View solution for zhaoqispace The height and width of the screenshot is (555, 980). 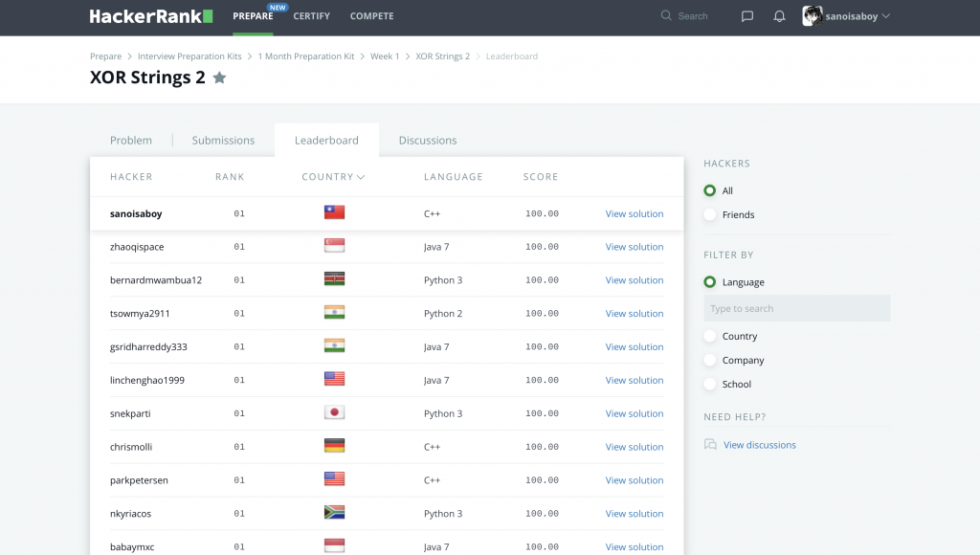(635, 247)
